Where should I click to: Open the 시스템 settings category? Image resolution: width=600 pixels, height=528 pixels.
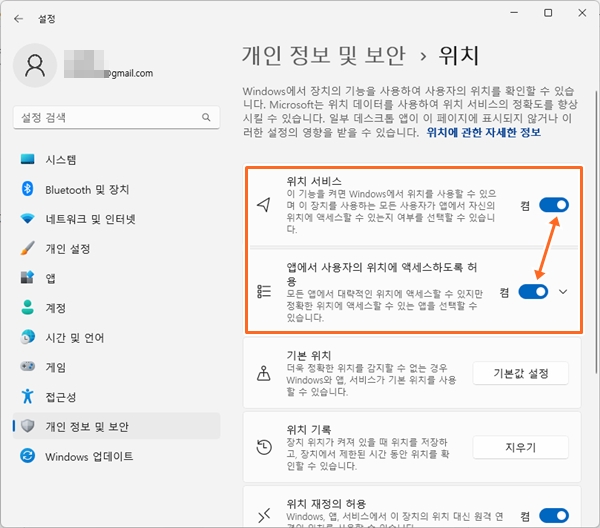[x=116, y=159]
